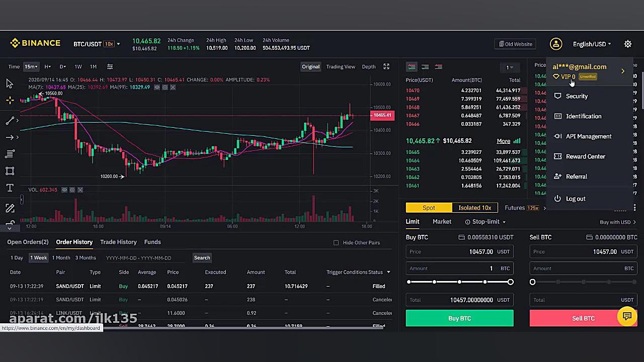Remove the VOL indicator
This screenshot has height=362, width=644.
pos(80,190)
